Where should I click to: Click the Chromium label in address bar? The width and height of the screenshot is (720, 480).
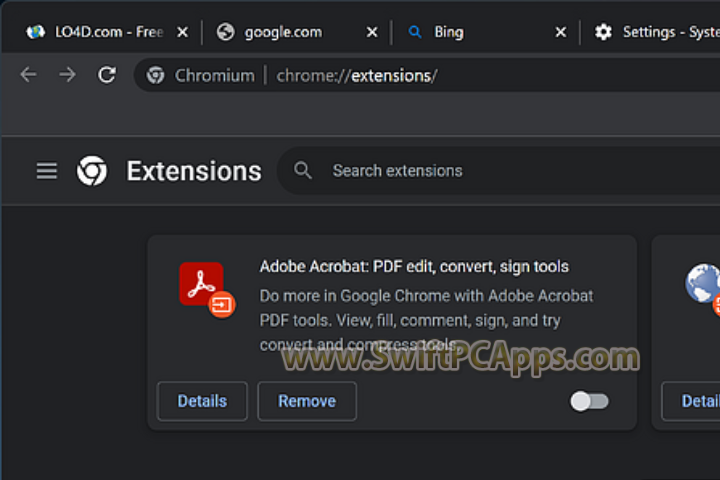tap(214, 75)
